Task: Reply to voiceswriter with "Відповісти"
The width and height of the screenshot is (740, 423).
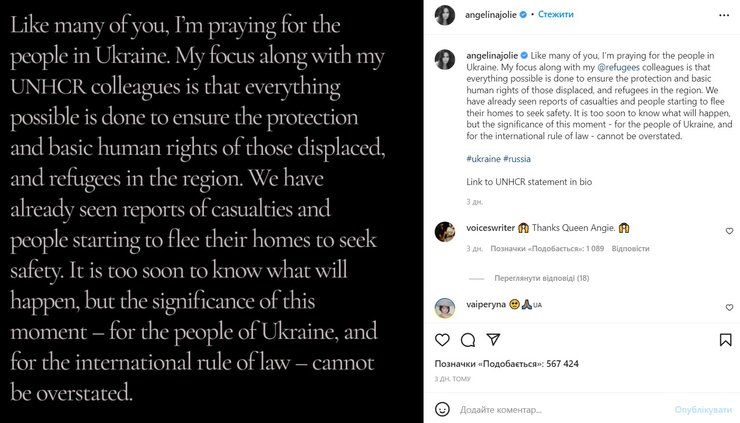Action: coord(629,248)
